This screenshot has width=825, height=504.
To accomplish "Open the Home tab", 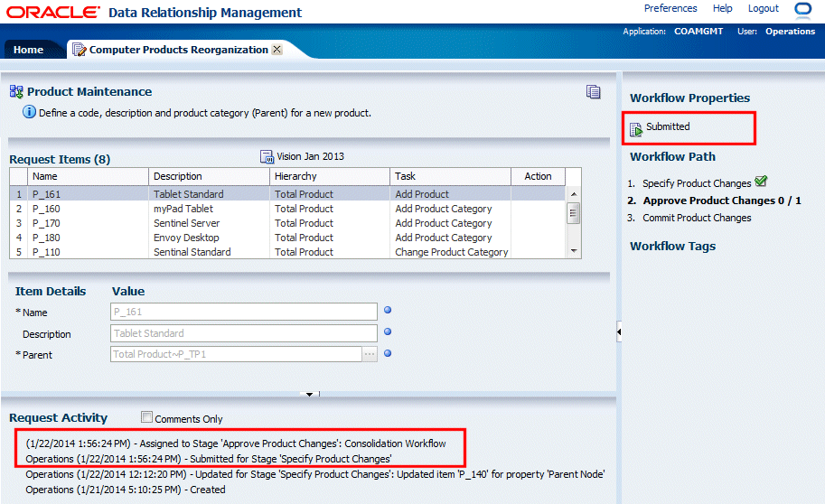I will click(28, 50).
